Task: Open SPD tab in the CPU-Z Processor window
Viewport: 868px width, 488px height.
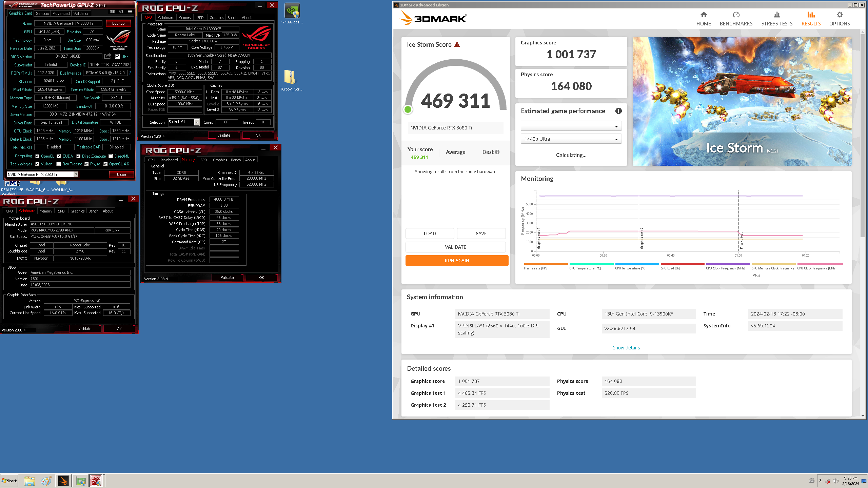Action: (x=200, y=18)
